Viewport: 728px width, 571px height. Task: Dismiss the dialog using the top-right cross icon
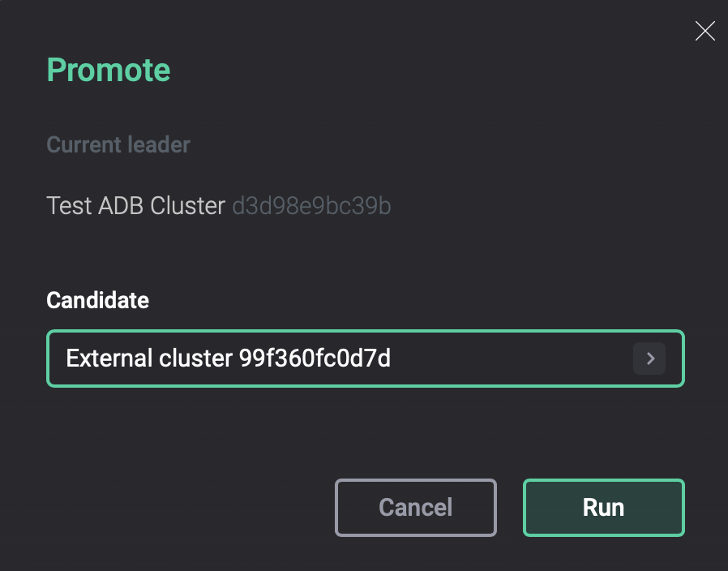tap(705, 32)
